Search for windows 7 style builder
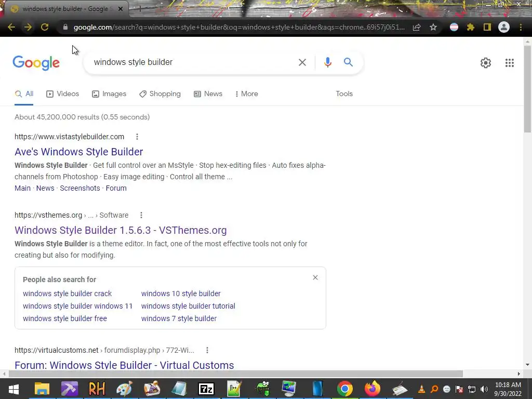532x399 pixels. 179,318
